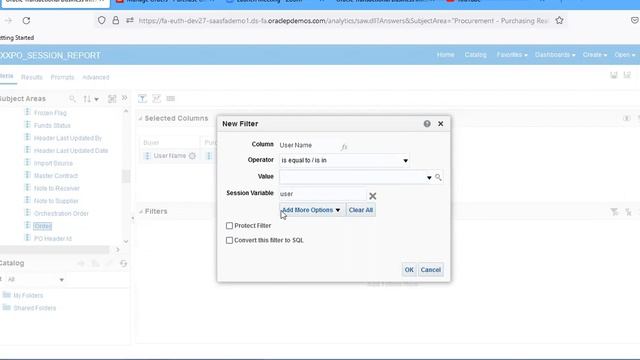640x360 pixels.
Task: Click add filter icon in Filters pane
Action: point(614,212)
